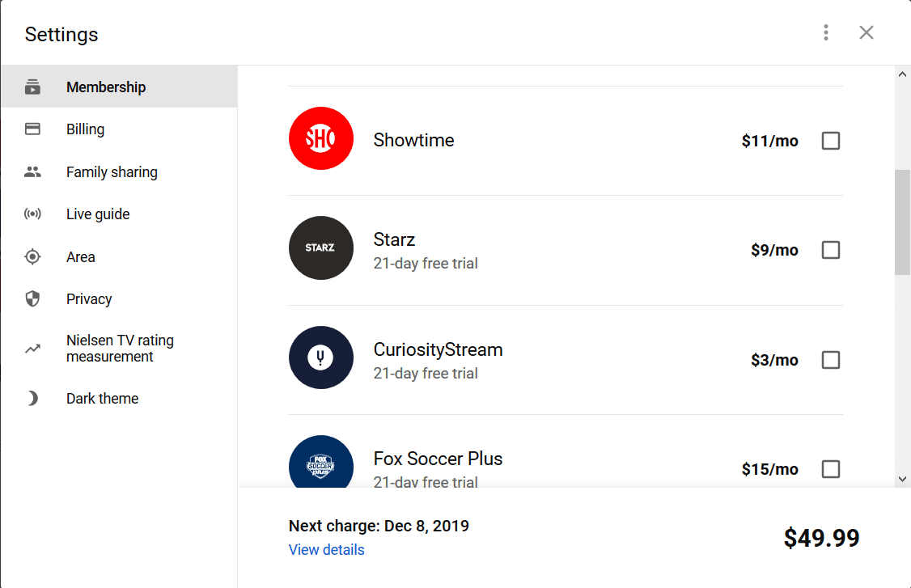
Task: Open the Billing settings section
Action: pos(119,129)
